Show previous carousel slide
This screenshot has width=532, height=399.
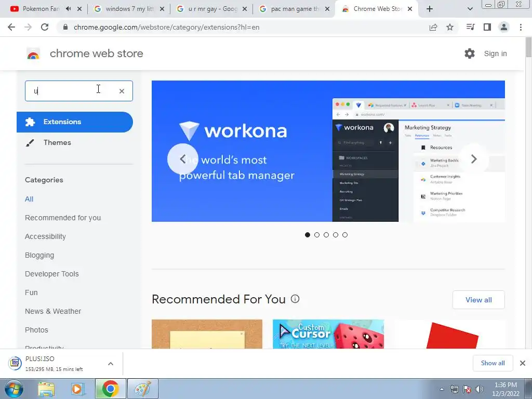[x=182, y=159]
